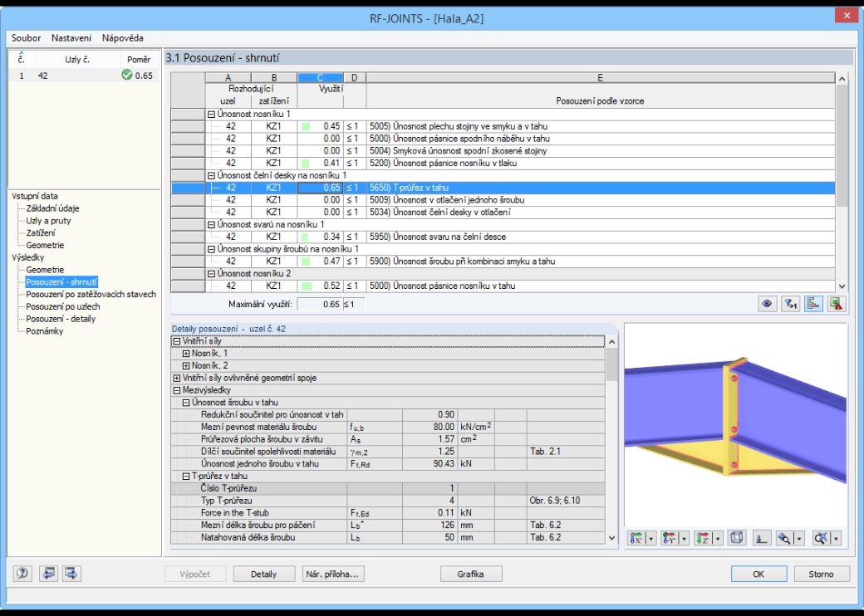Collapse the Únosnost nosníku 2 group
864x616 pixels.
pyautogui.click(x=211, y=274)
